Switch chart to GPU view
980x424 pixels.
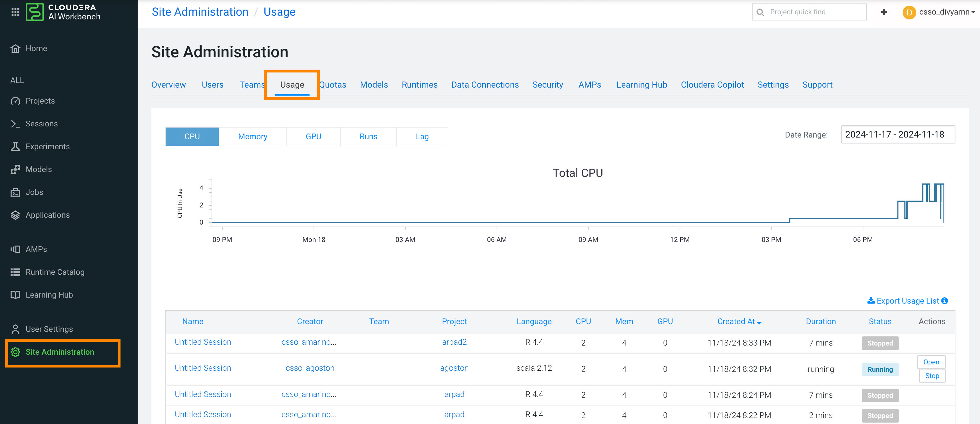click(314, 136)
